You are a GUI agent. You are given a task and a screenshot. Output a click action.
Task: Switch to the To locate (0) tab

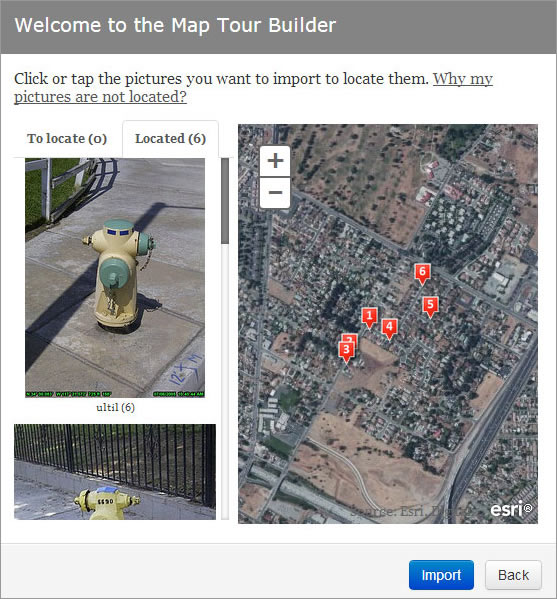pos(67,138)
